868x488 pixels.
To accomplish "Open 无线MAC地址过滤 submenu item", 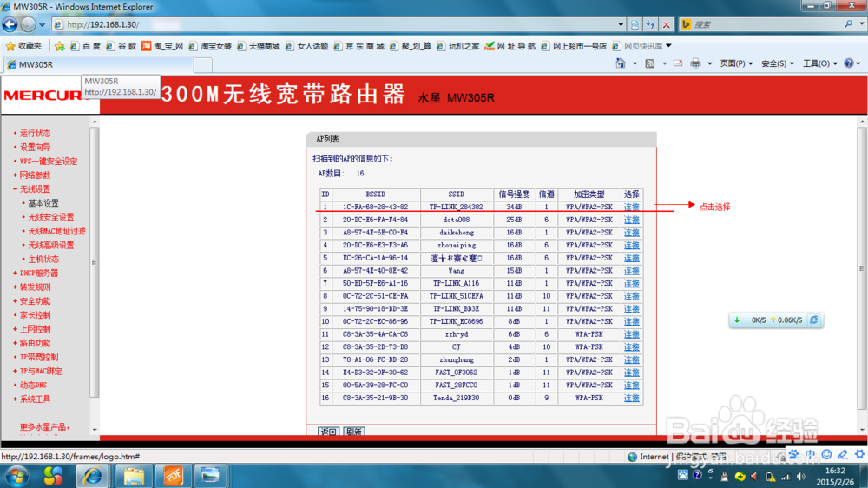I will [x=56, y=231].
